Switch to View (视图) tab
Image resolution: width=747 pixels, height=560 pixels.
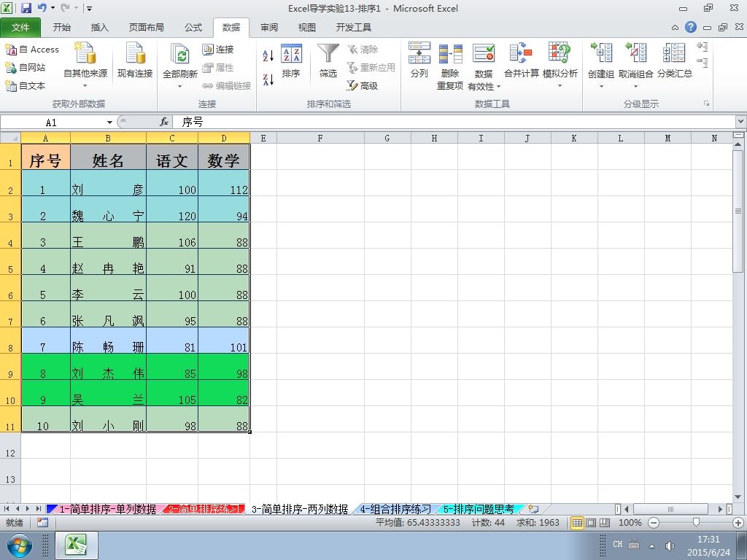(307, 28)
